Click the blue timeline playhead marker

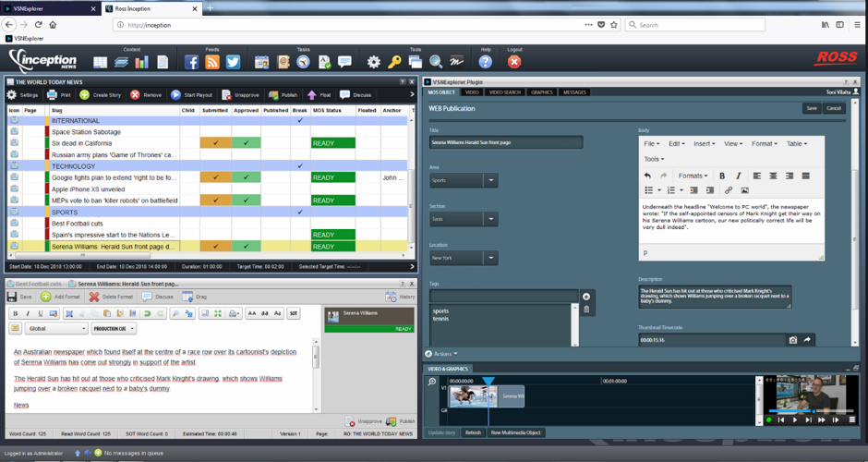[488, 382]
